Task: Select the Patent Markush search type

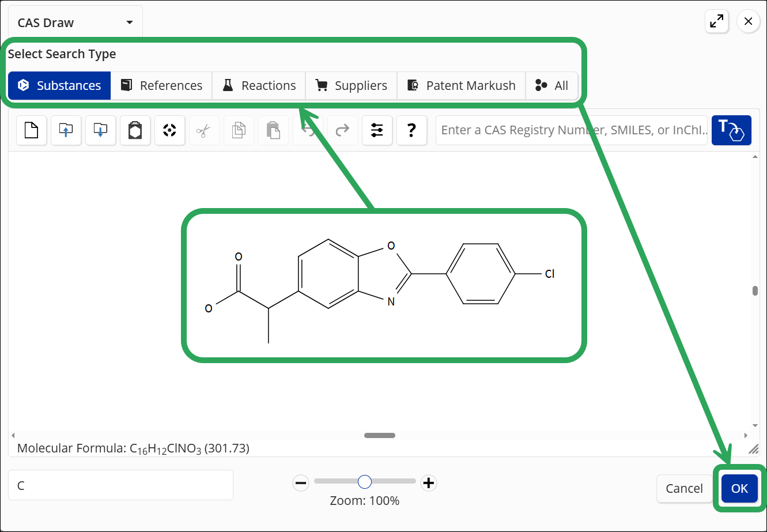Action: click(461, 85)
